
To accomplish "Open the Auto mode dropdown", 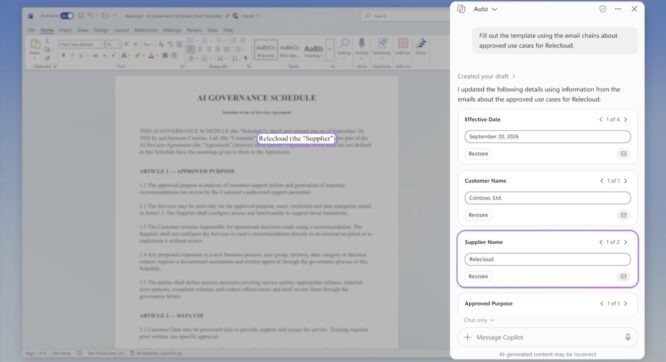I will [485, 9].
